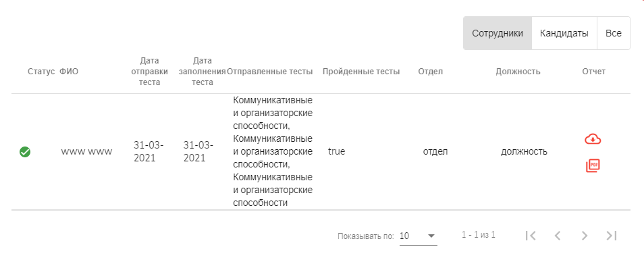Sort by the Должность column header
This screenshot has height=264, width=644.
[x=518, y=72]
